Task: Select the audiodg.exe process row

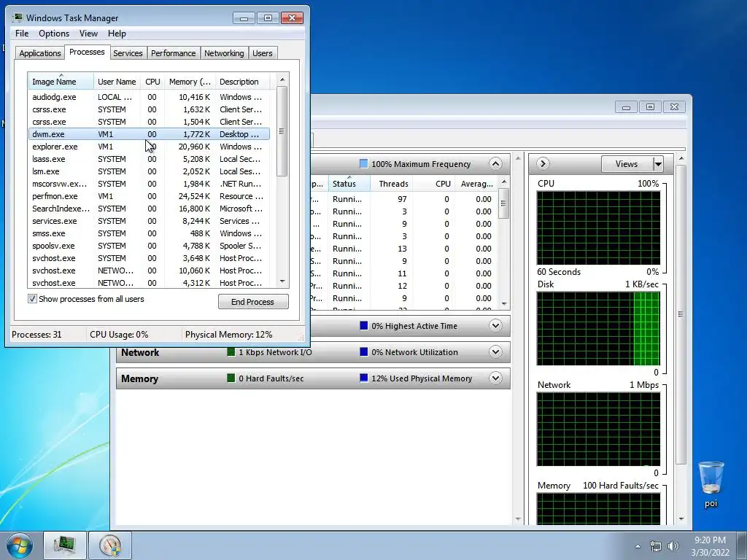Action: tap(149, 97)
